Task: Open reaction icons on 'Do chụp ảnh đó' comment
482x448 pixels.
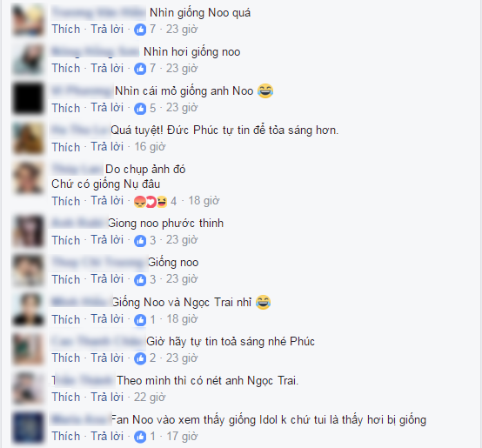Action: click(x=151, y=202)
